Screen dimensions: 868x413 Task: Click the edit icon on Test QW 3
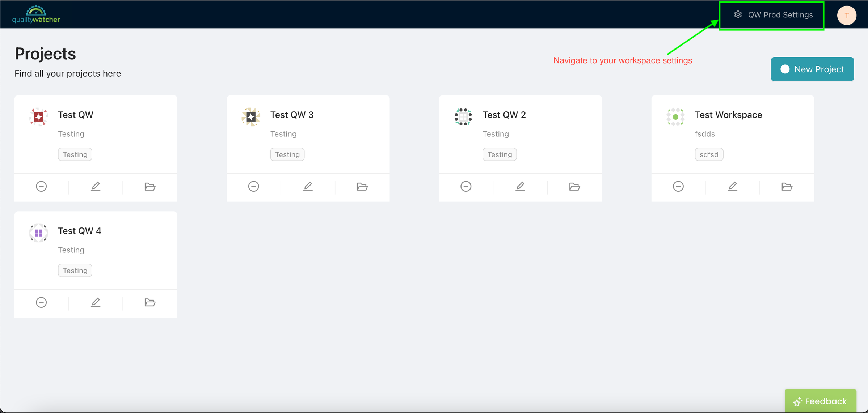tap(308, 186)
